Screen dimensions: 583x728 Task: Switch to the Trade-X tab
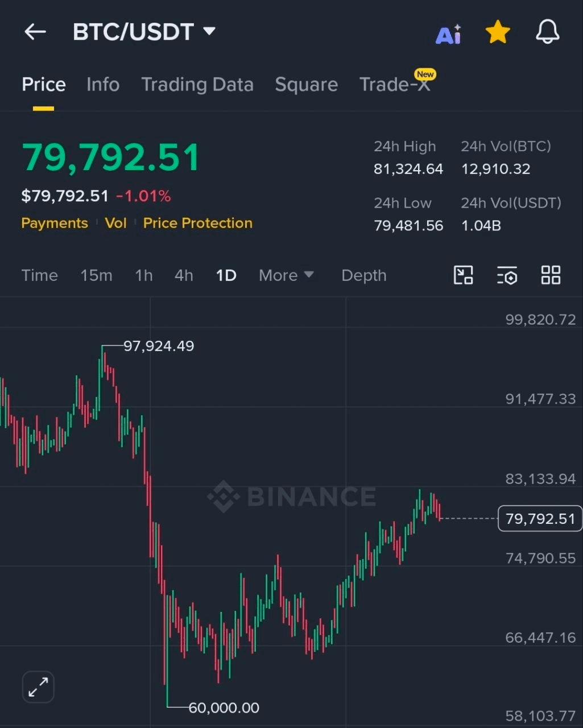[x=395, y=85]
